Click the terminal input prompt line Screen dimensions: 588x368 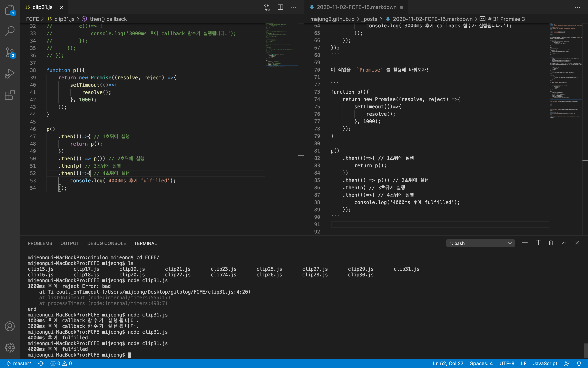pos(79,355)
